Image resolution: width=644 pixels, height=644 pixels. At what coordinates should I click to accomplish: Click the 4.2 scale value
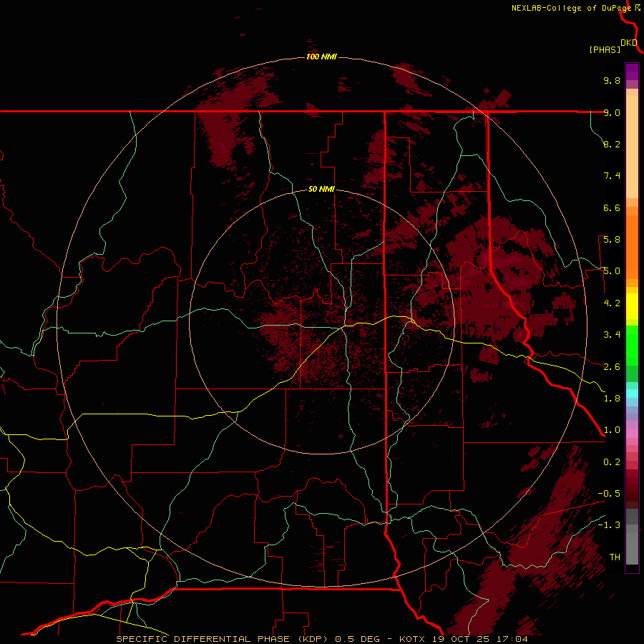pyautogui.click(x=612, y=303)
